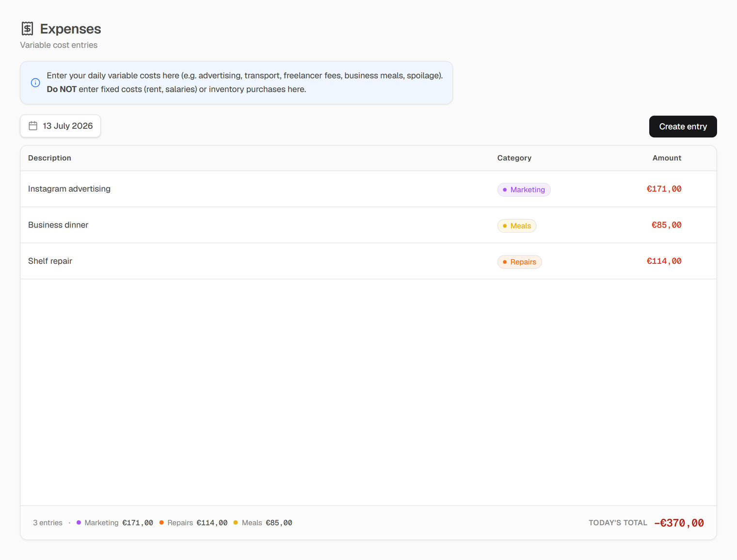737x560 pixels.
Task: Click the Variable cost entries subtitle
Action: (59, 45)
